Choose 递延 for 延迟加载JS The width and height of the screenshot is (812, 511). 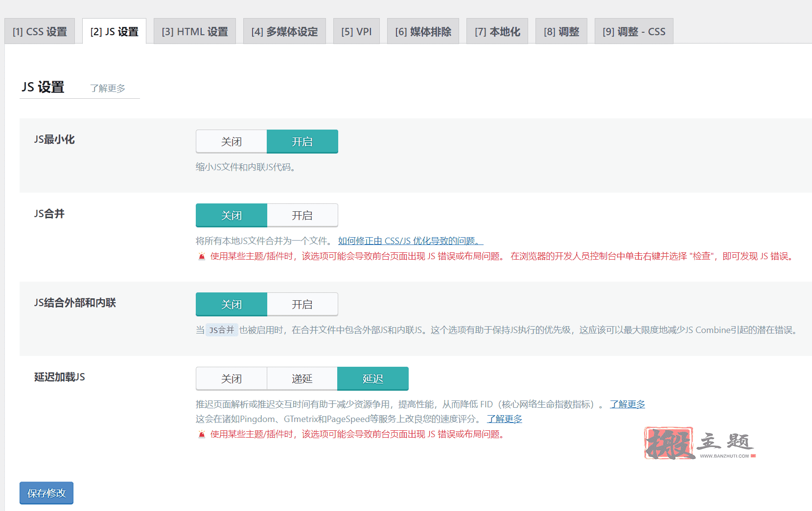302,378
